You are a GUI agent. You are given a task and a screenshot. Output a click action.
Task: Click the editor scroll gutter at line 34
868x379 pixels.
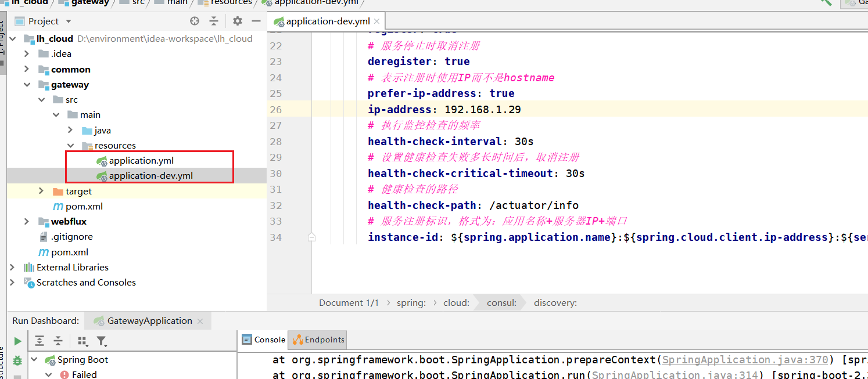point(311,237)
